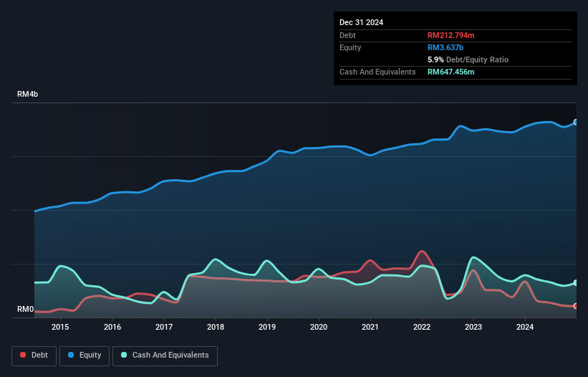Viewport: 588px width, 377px height.
Task: Click the red Debt legend dot
Action: pos(23,355)
